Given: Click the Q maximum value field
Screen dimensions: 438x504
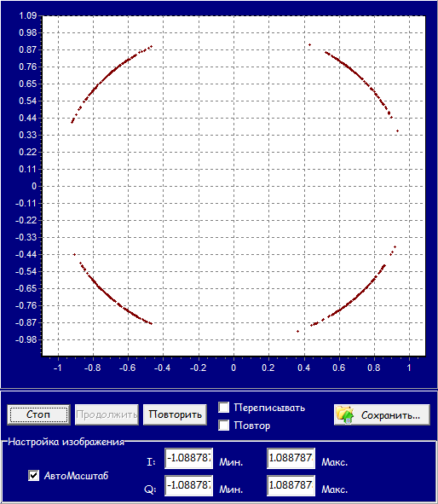Looking at the screenshot, I should (291, 485).
